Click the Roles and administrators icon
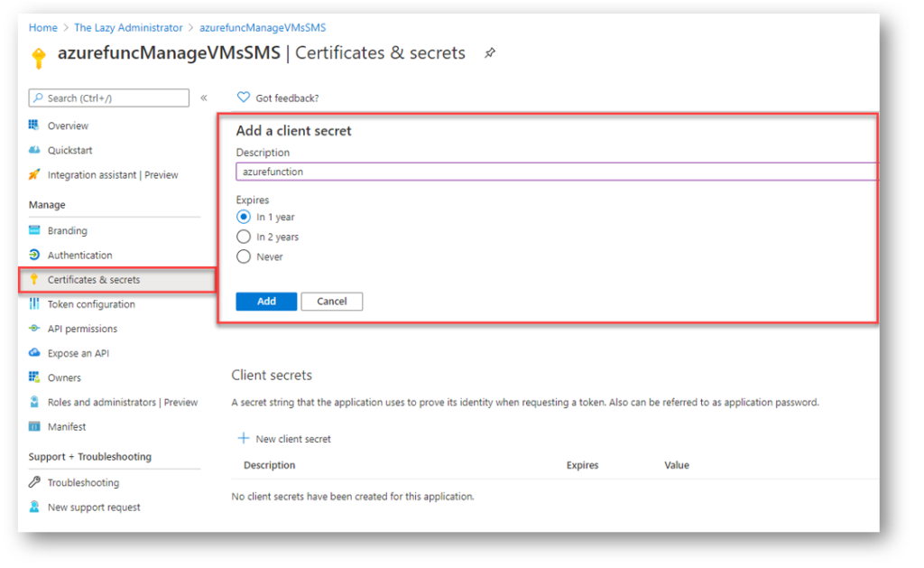This screenshot has width=924, height=568. tap(34, 402)
